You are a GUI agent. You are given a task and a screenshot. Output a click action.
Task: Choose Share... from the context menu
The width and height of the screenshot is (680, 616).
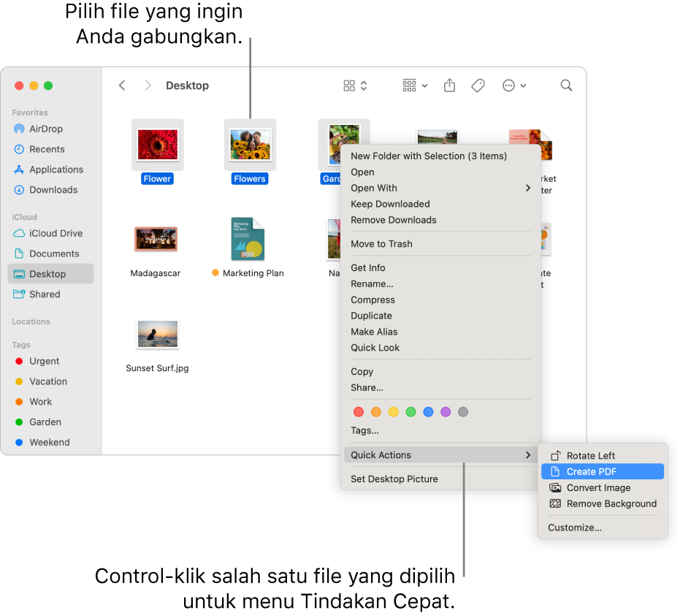tap(441, 388)
